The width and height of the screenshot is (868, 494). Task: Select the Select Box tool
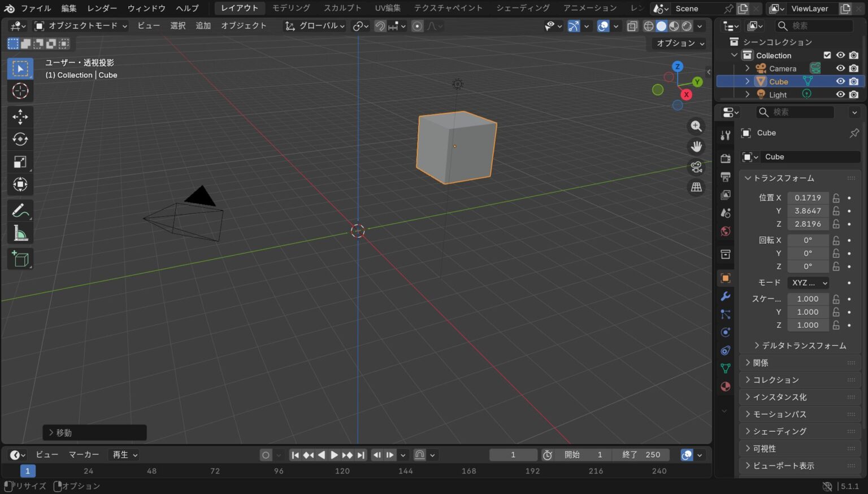(20, 68)
